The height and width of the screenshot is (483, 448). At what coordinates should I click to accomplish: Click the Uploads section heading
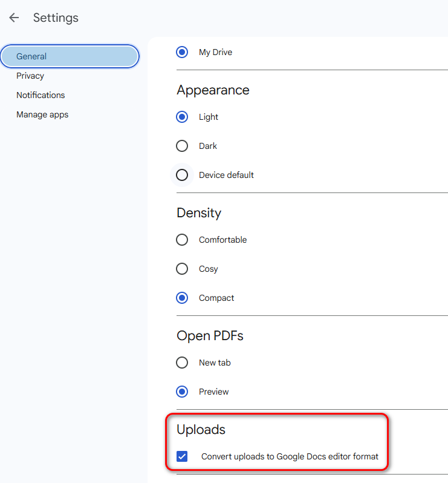(201, 429)
